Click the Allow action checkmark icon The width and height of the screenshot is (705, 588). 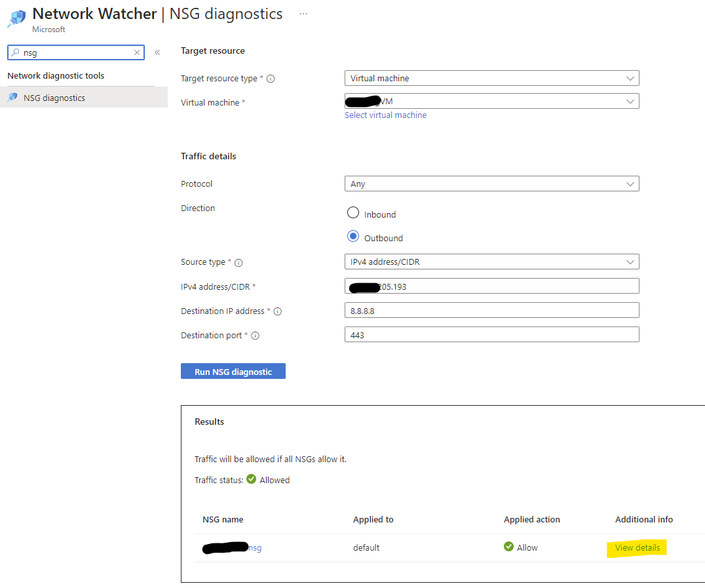click(x=508, y=547)
